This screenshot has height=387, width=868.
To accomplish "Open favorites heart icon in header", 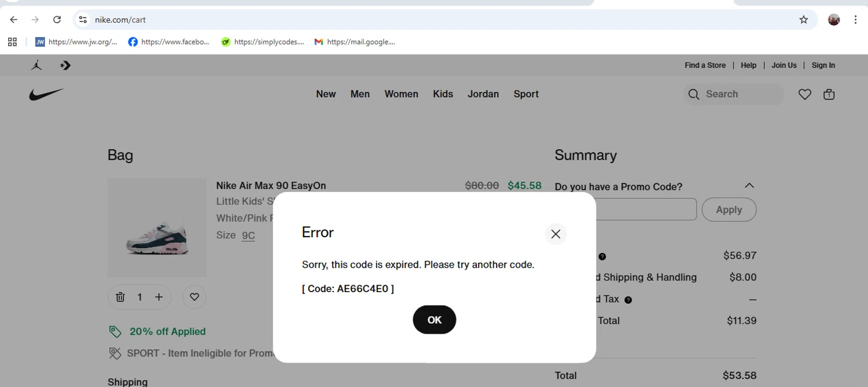I will [804, 94].
